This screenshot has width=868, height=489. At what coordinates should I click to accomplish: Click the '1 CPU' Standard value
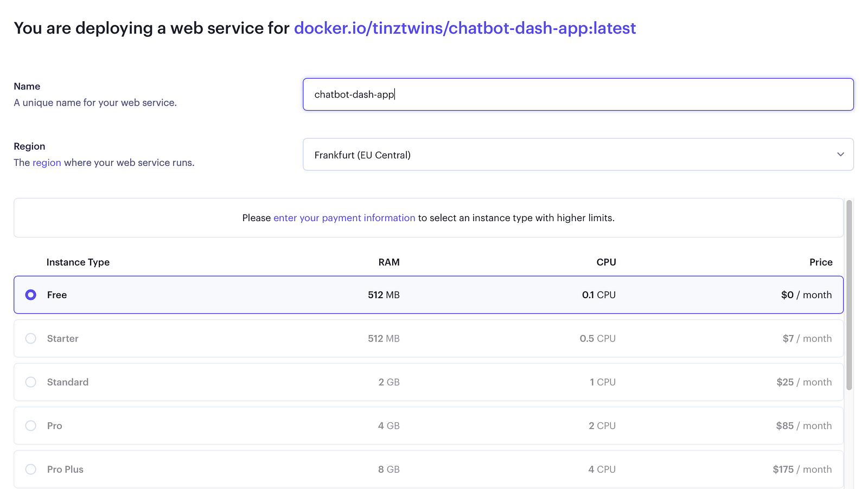point(603,382)
